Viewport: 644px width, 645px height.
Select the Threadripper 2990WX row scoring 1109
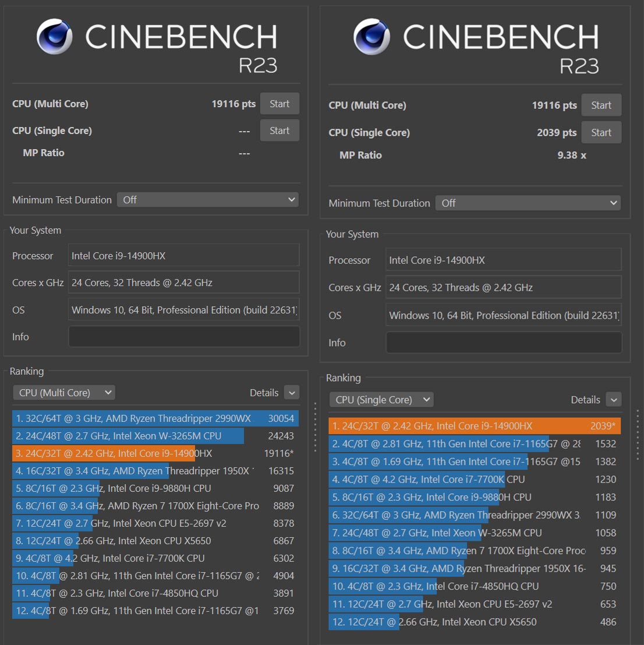click(475, 515)
